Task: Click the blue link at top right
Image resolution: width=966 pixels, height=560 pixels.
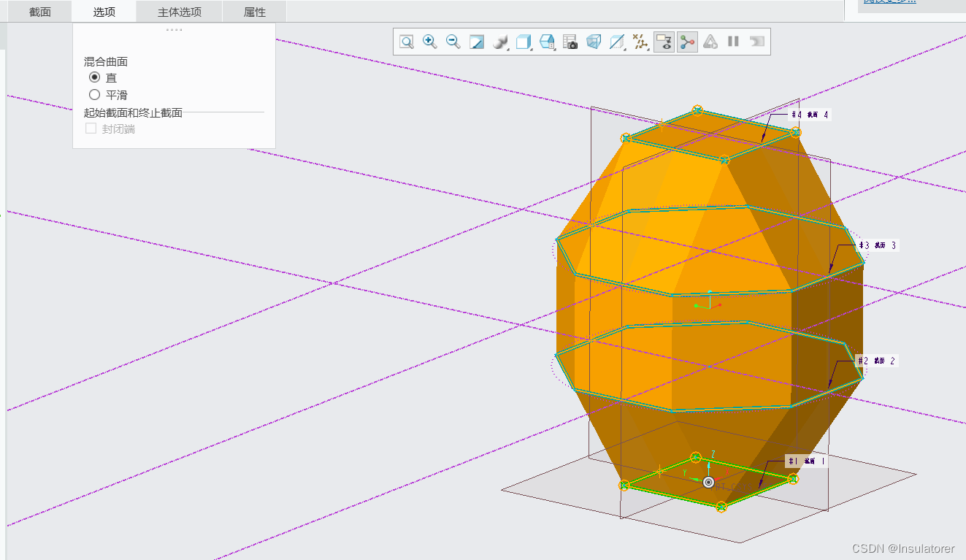Action: 889,2
